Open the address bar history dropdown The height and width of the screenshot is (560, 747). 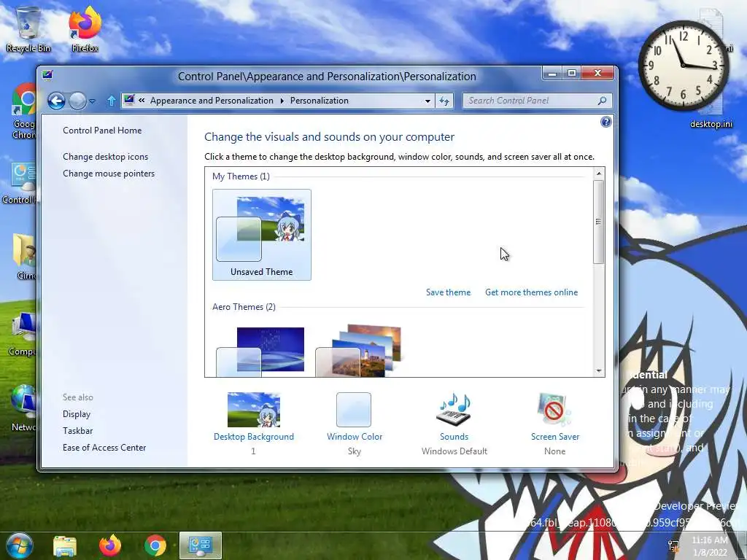[x=427, y=101]
